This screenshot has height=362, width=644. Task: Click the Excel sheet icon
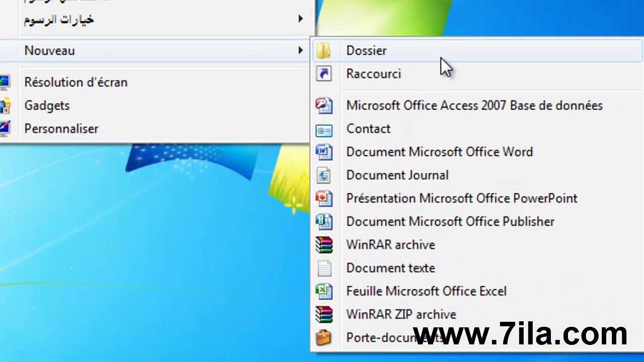click(324, 291)
